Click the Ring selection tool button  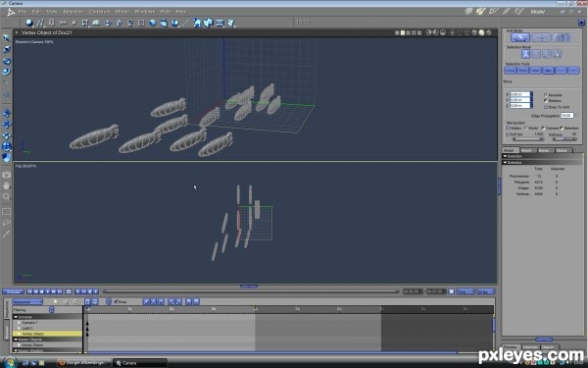tap(523, 71)
